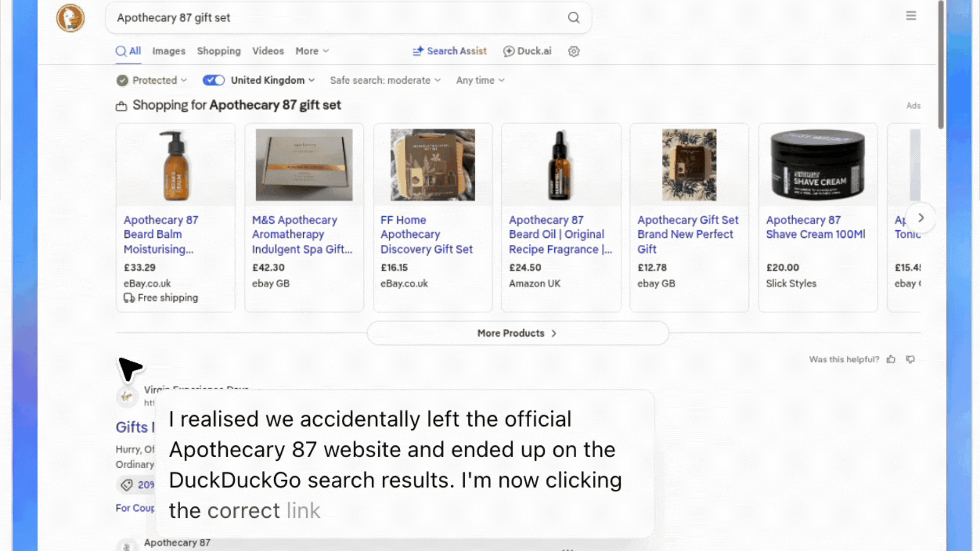Screen dimensions: 980x551
Task: Click the search input field
Action: coord(306,17)
